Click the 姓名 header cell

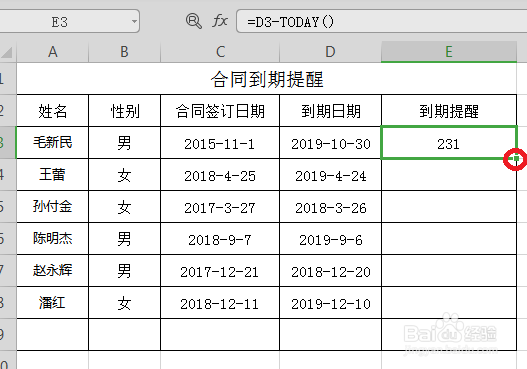click(53, 111)
